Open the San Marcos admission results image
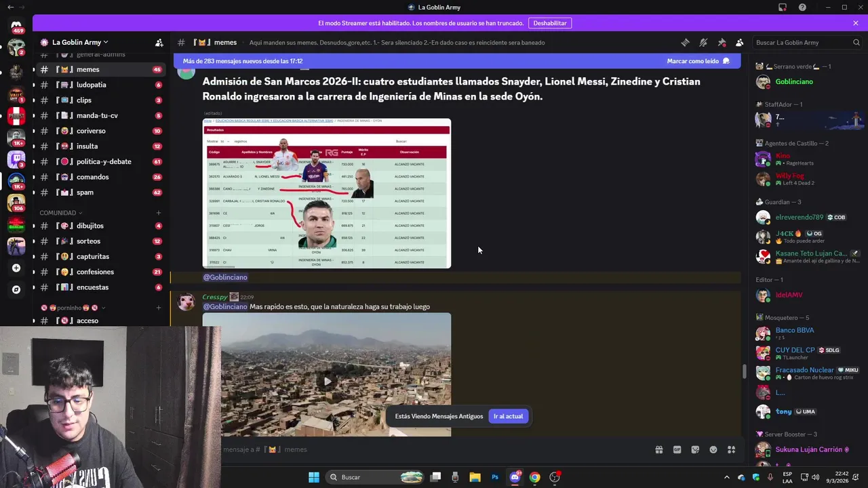The image size is (868, 488). [x=327, y=193]
